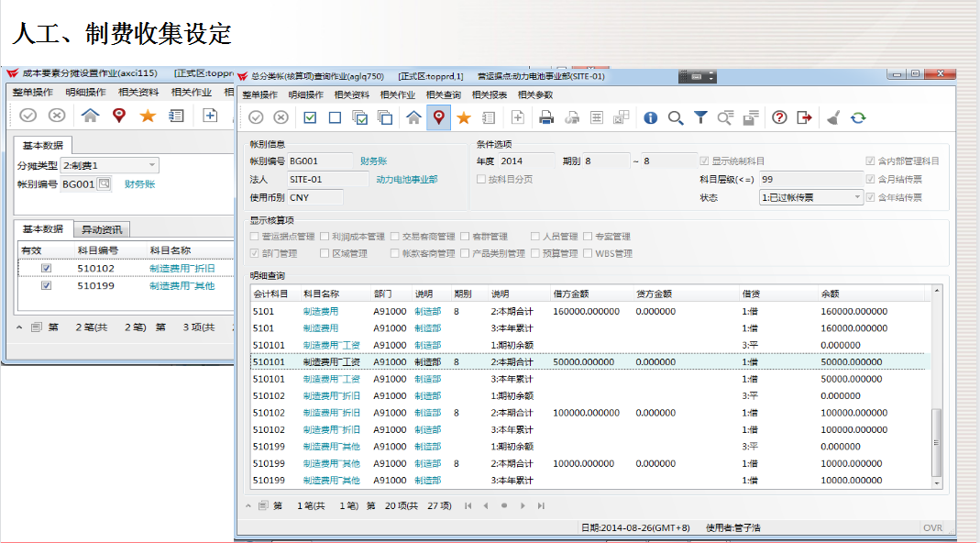Switch to the 异动资讯 tab
Viewport: 980px width, 543px height.
(101, 229)
